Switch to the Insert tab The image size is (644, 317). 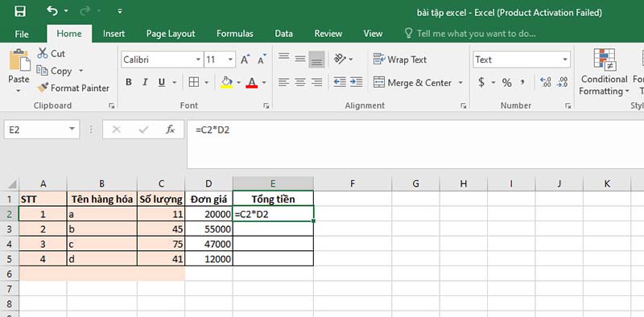coord(114,34)
